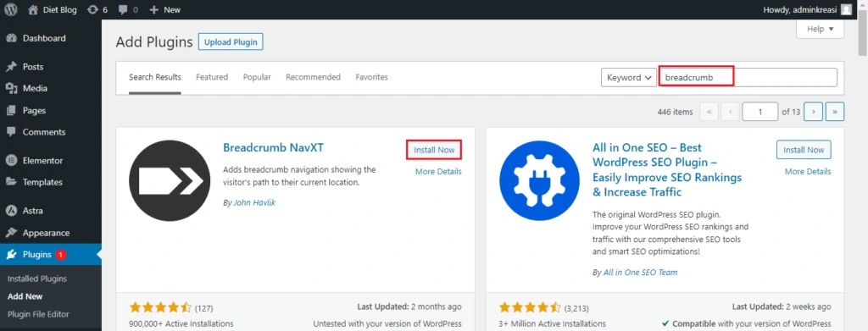This screenshot has height=331, width=868.
Task: Open the WordPress logo menu
Action: coord(10,9)
